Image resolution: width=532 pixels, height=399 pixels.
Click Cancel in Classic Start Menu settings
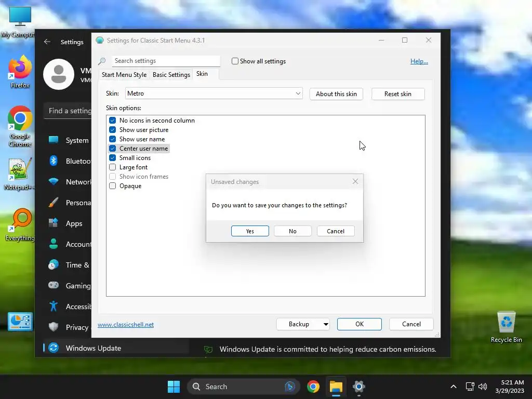411,324
